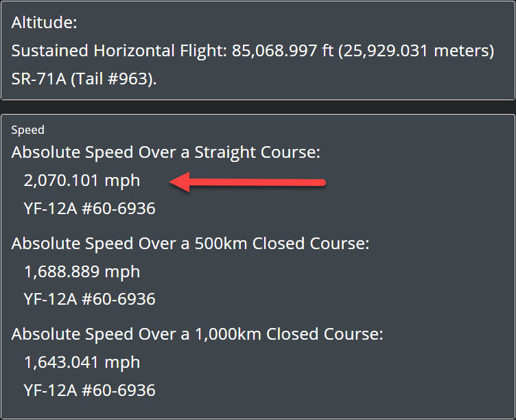Click the tail end of the red arrow
This screenshot has width=516, height=420.
point(321,183)
